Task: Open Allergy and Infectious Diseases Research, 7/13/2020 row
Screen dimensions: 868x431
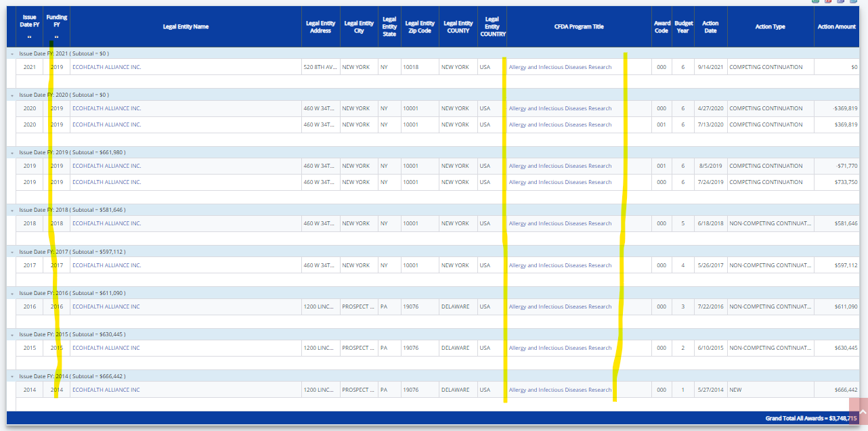Action: (560, 124)
